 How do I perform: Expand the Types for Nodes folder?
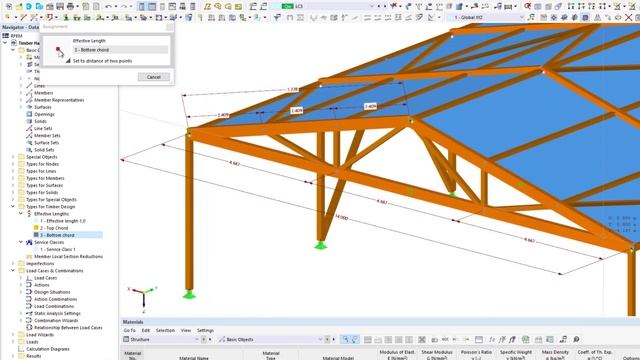(x=13, y=164)
